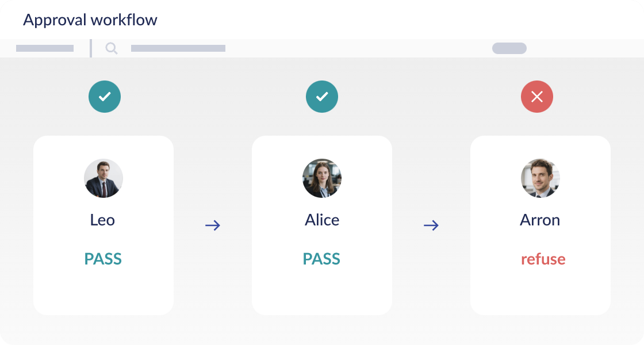The height and width of the screenshot is (345, 644).
Task: Click the arrow between Leo and Alice
Action: pyautogui.click(x=213, y=225)
